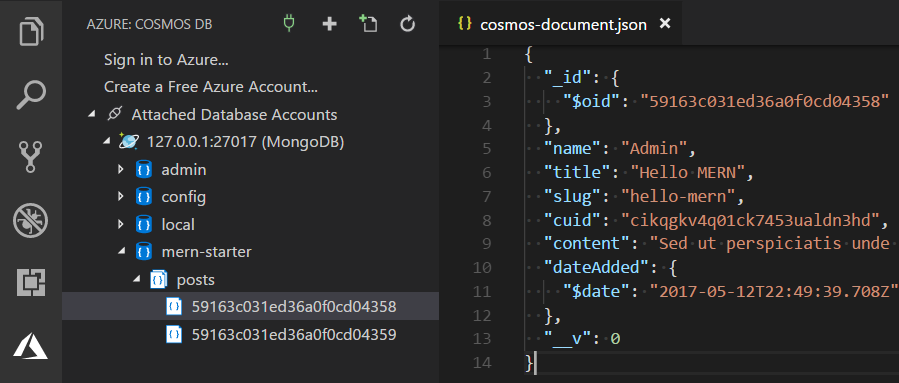899x383 pixels.
Task: Open the Explorer view in activity bar
Action: [31, 31]
